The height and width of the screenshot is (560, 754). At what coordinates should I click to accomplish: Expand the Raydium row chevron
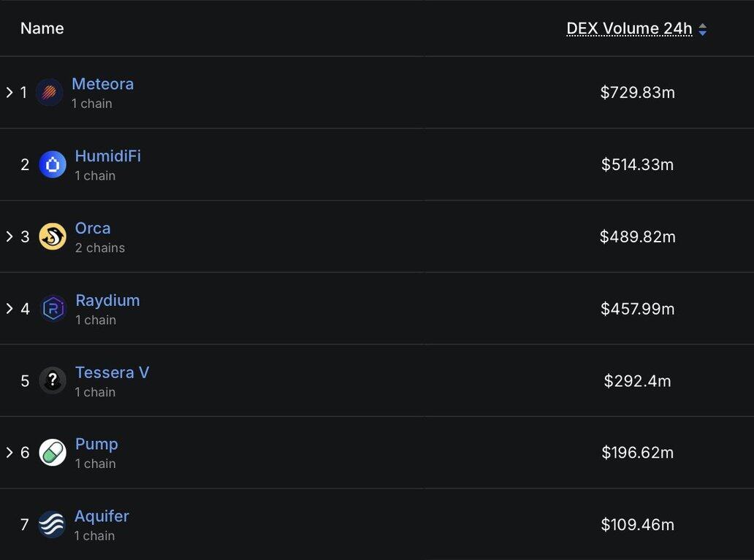pyautogui.click(x=9, y=309)
